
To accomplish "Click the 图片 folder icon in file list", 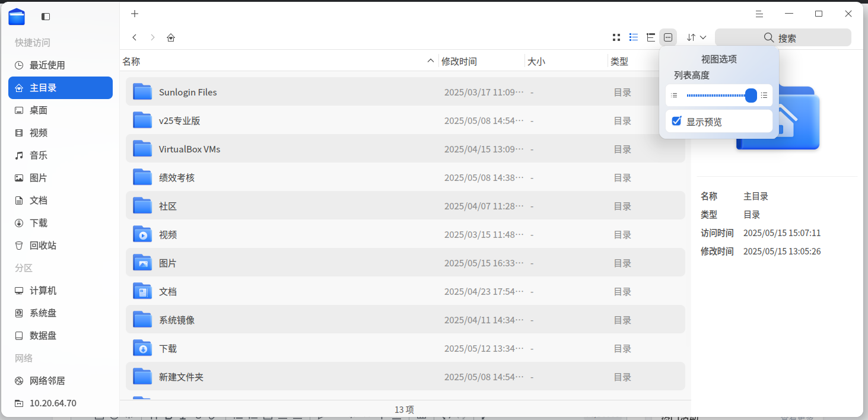I will [x=142, y=263].
